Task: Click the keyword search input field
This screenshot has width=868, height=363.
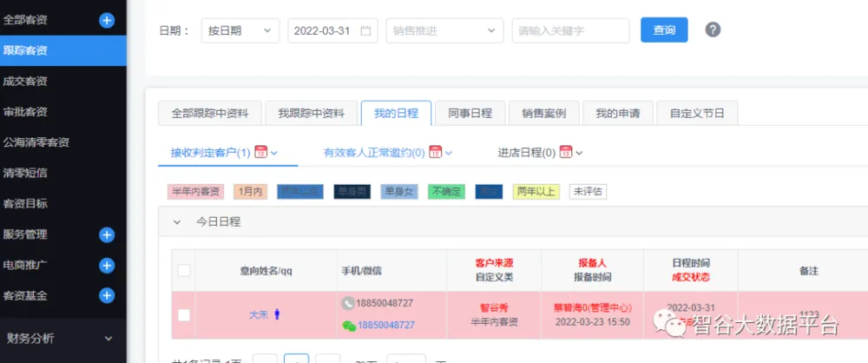Action: click(570, 30)
